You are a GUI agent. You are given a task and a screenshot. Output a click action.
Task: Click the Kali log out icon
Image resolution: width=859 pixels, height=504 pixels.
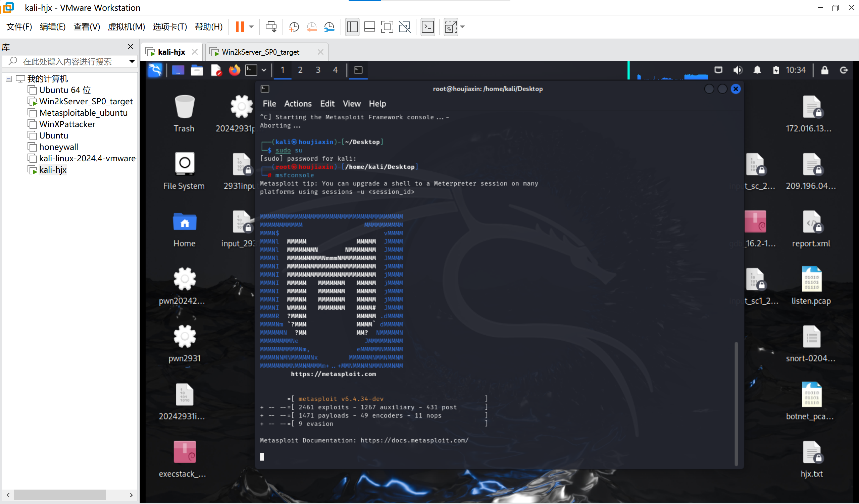click(x=844, y=70)
